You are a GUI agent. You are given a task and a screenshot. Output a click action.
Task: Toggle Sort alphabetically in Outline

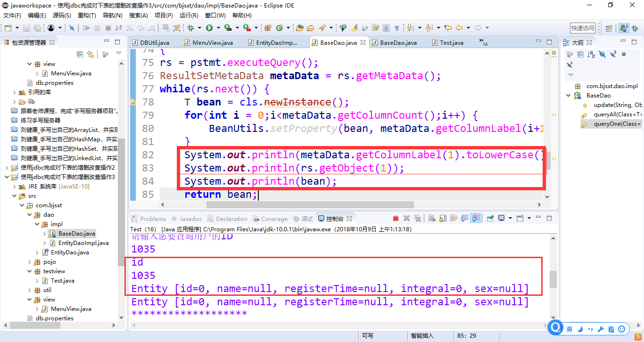click(x=591, y=55)
